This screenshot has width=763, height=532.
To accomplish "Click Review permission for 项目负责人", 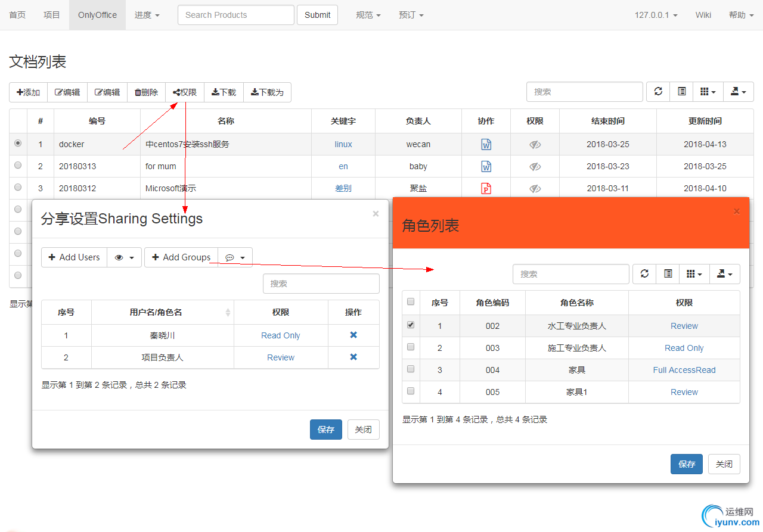I will click(281, 357).
